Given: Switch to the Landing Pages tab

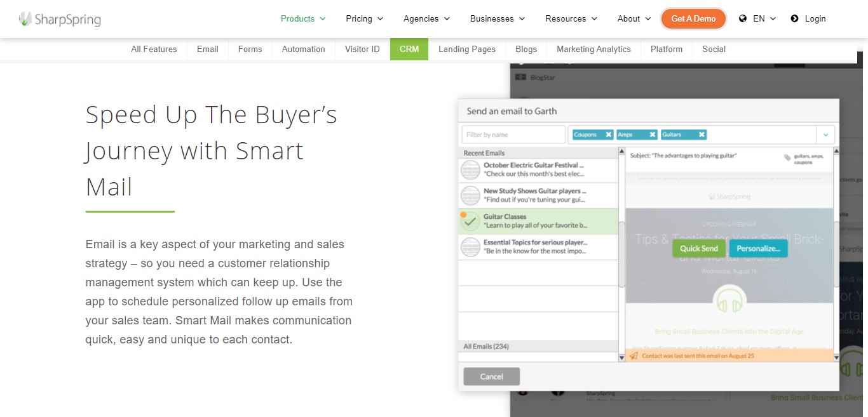Looking at the screenshot, I should [467, 49].
